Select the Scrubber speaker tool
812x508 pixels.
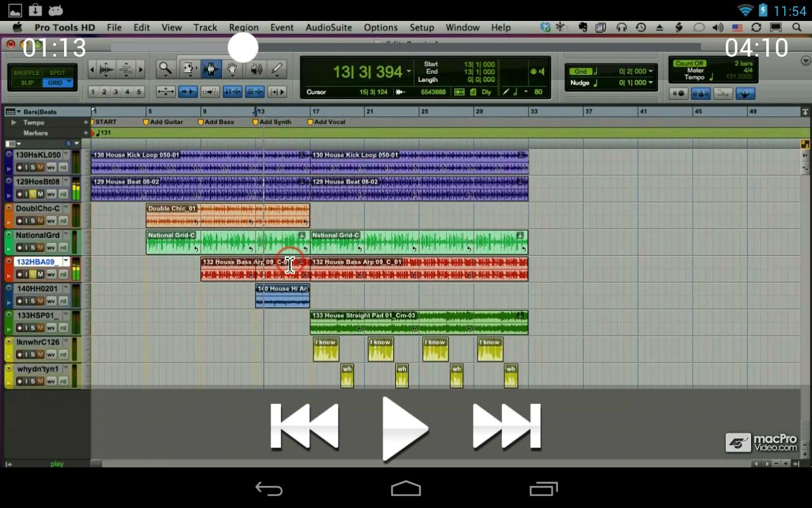[x=255, y=69]
